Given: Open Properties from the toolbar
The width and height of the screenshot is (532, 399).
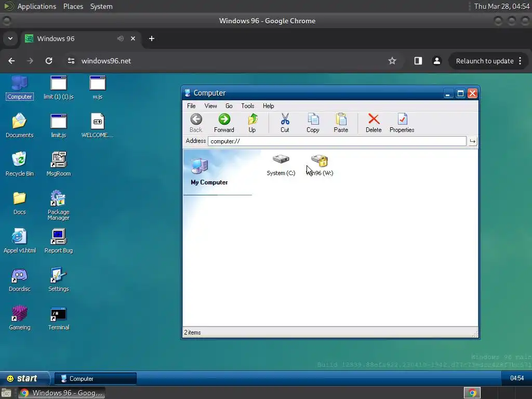Looking at the screenshot, I should coord(402,123).
